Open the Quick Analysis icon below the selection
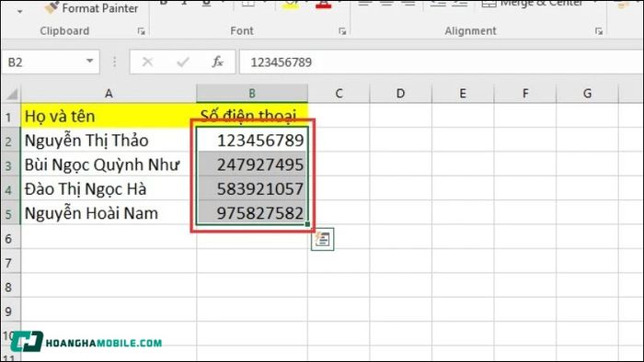644x362 pixels. click(x=322, y=240)
